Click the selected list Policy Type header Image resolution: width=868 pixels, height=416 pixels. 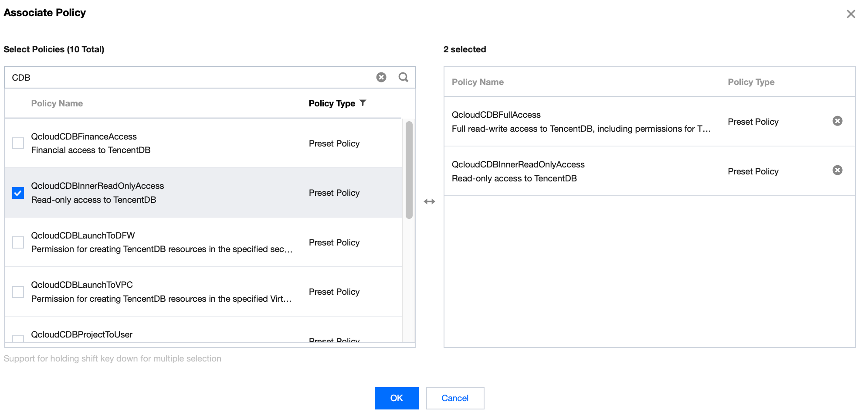point(751,82)
